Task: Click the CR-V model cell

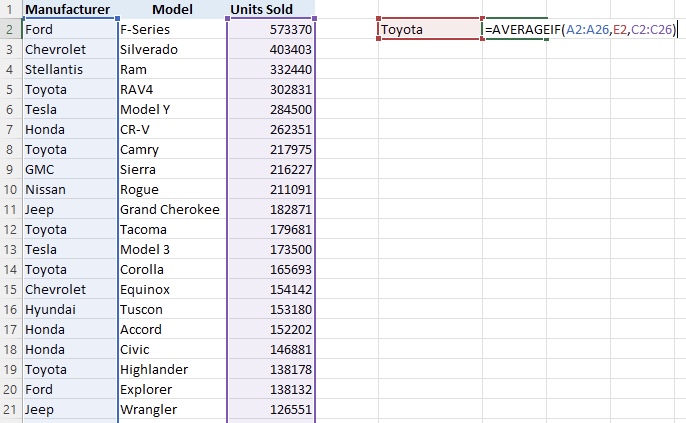Action: (x=172, y=129)
